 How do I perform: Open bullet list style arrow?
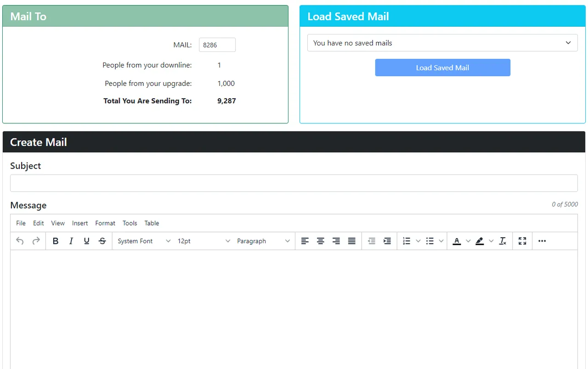click(x=441, y=241)
